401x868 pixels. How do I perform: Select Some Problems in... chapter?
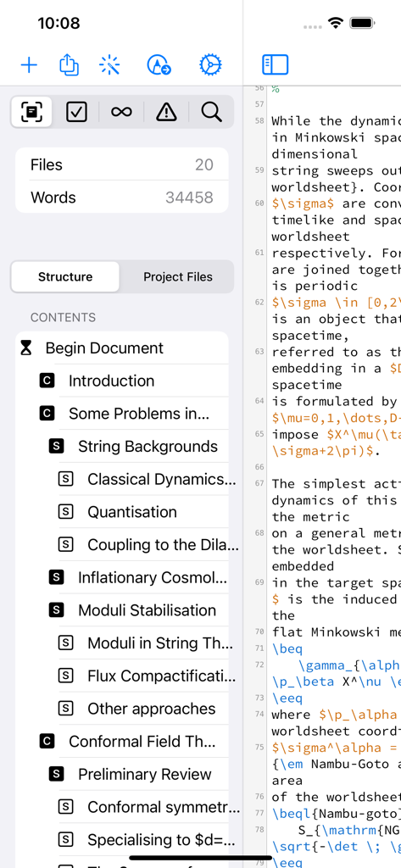122,414
